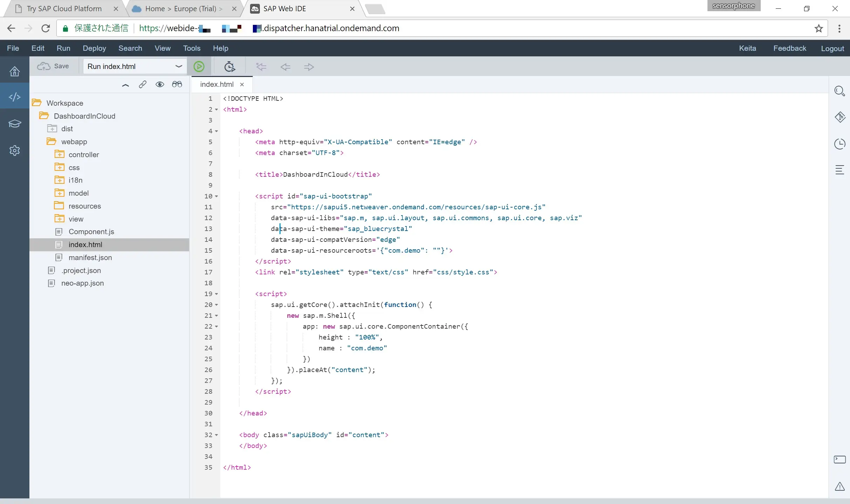
Task: Collapse the Workspace root folder
Action: (36, 103)
